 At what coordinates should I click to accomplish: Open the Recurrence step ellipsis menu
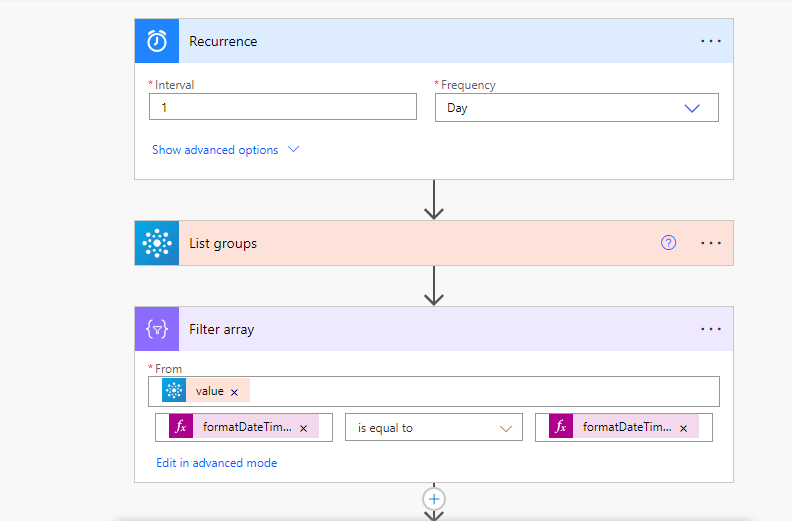(711, 41)
